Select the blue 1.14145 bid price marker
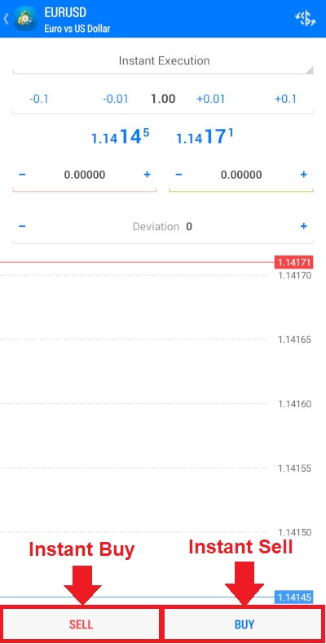 [x=293, y=597]
